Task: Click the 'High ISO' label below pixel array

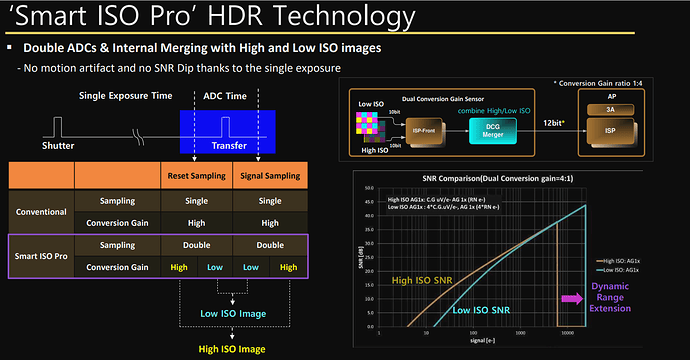Action: [x=375, y=150]
